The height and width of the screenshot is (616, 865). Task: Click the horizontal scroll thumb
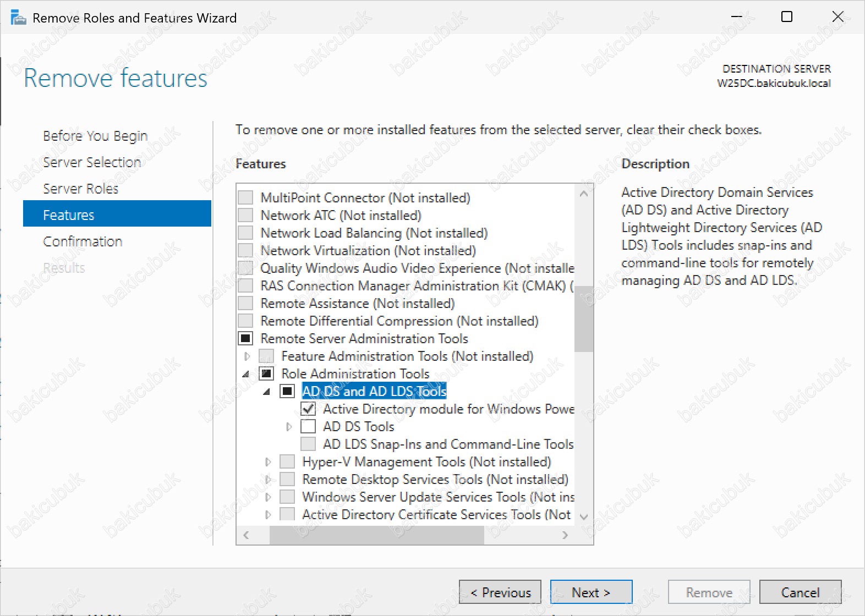tap(376, 535)
